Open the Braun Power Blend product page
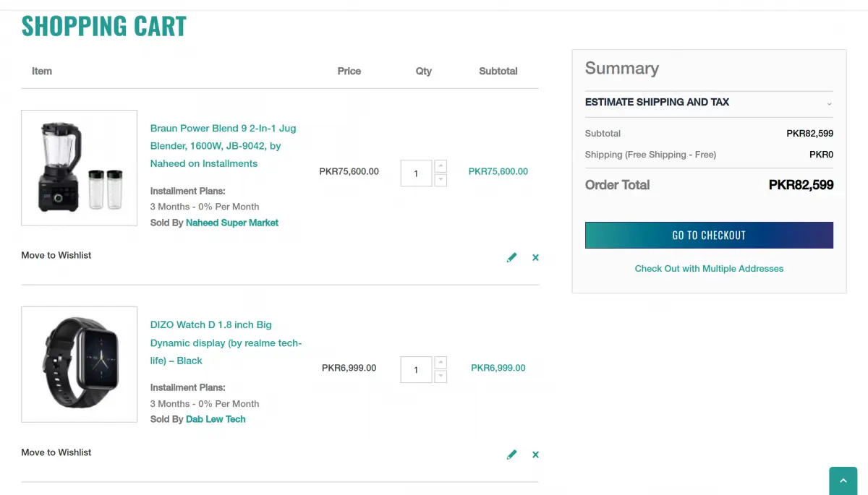The width and height of the screenshot is (868, 495). [x=223, y=145]
